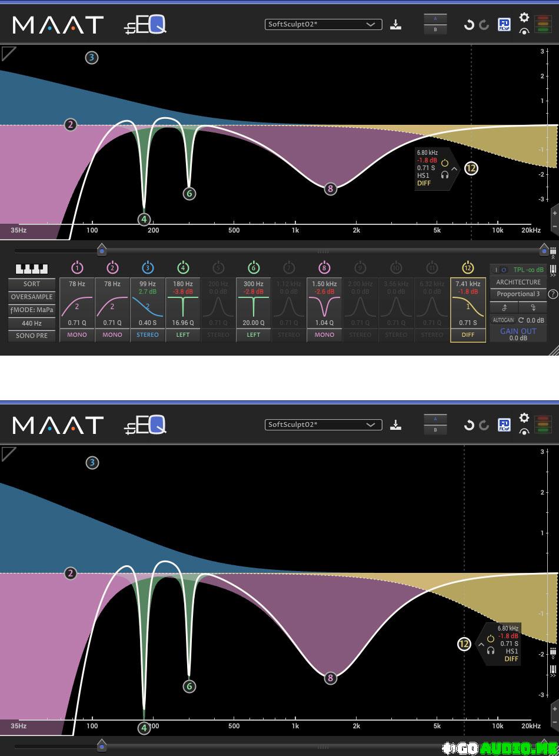Click headphones solo icon in upper band 12 popup
The height and width of the screenshot is (756, 559).
445,174
